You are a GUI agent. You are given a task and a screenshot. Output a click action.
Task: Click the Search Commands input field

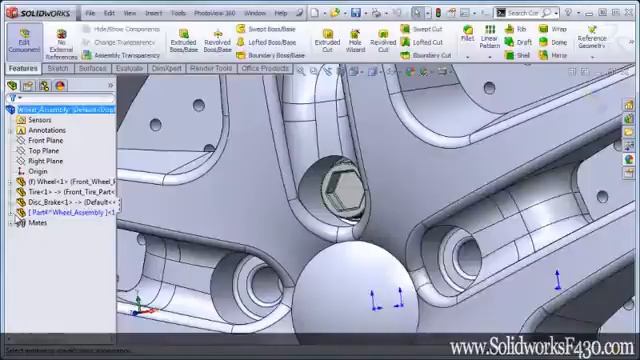click(524, 13)
